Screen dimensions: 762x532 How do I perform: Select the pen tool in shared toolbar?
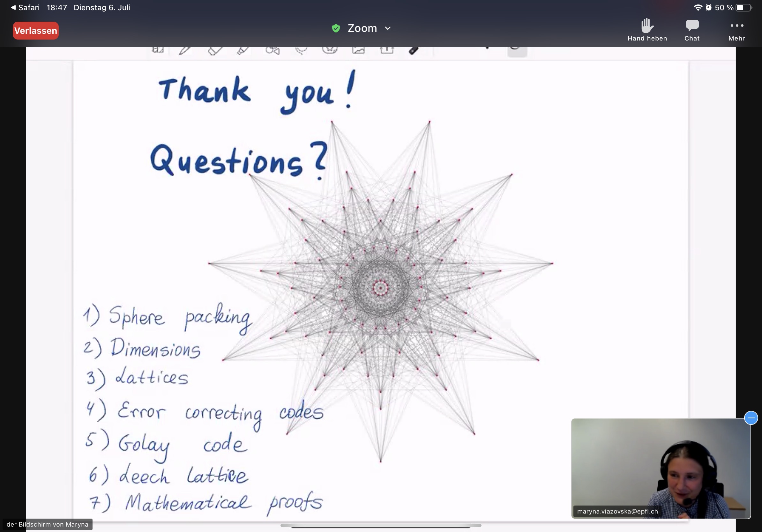click(185, 50)
